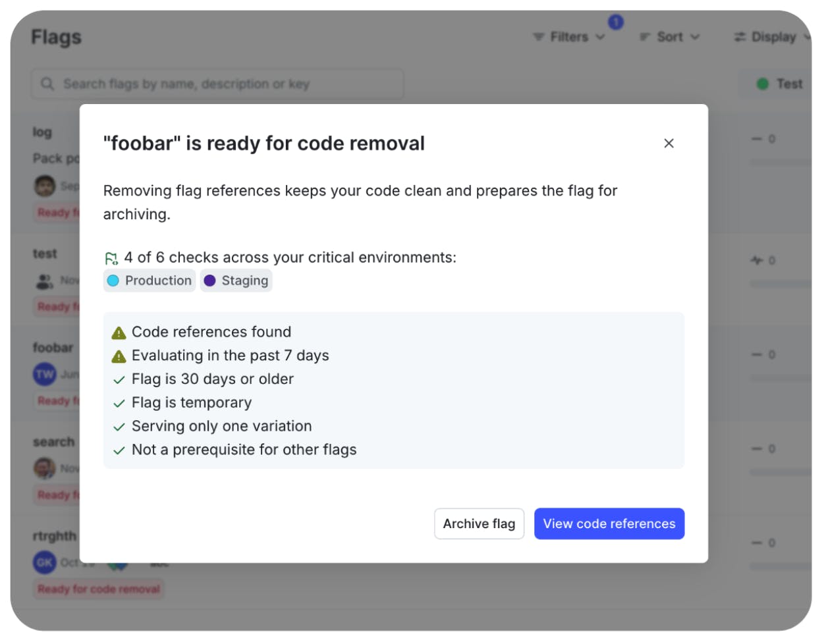Expand the Sort dropdown

[669, 37]
